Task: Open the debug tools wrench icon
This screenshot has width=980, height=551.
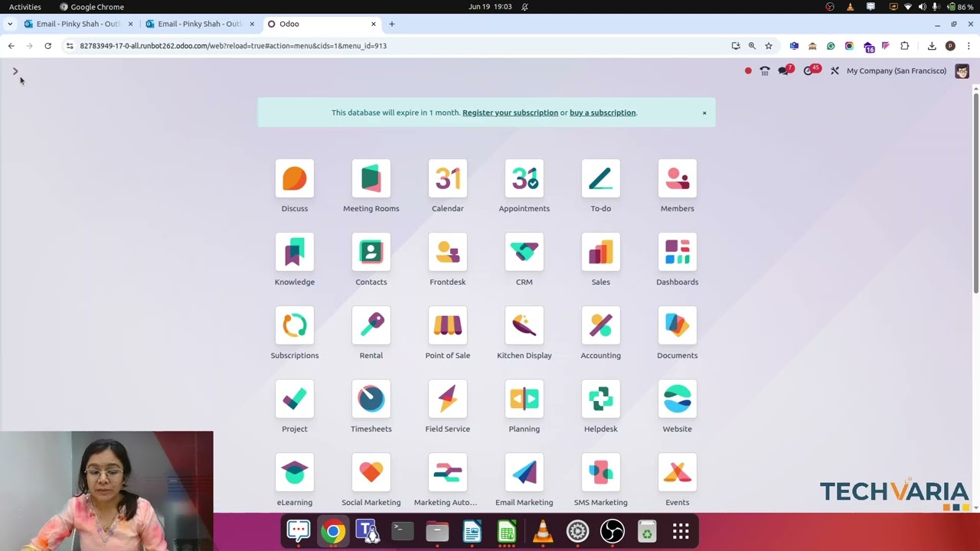Action: (835, 70)
